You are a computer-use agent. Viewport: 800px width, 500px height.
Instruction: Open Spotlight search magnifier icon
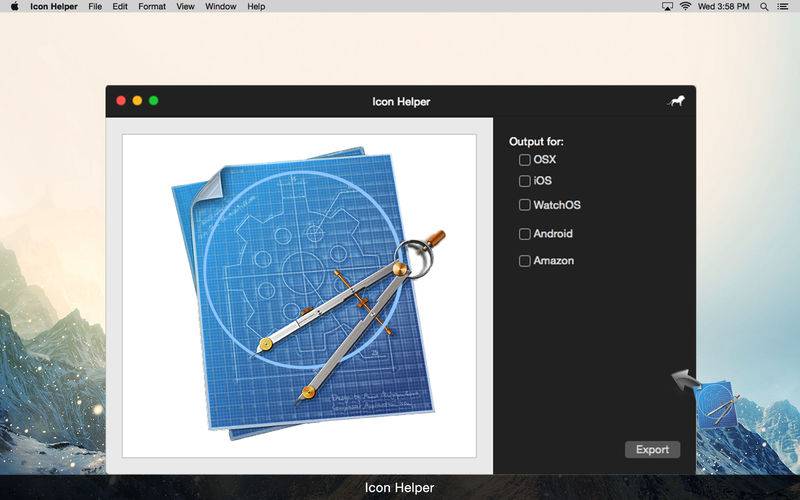coord(764,7)
